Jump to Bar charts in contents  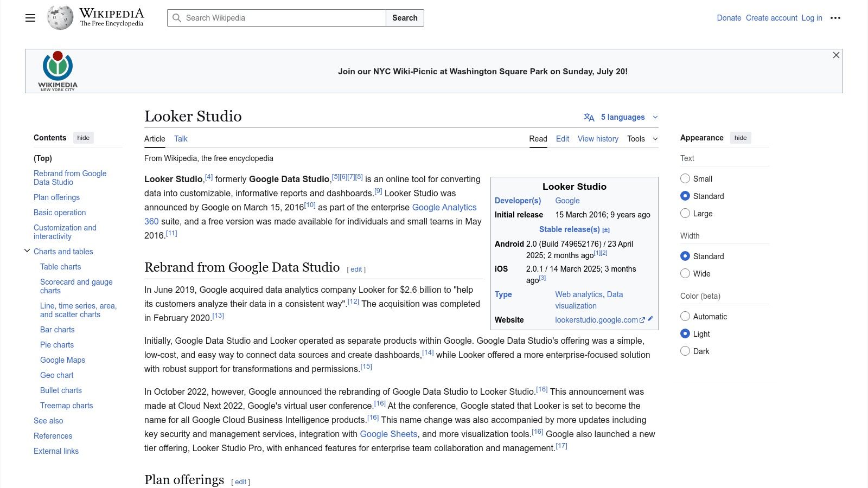pyautogui.click(x=57, y=330)
